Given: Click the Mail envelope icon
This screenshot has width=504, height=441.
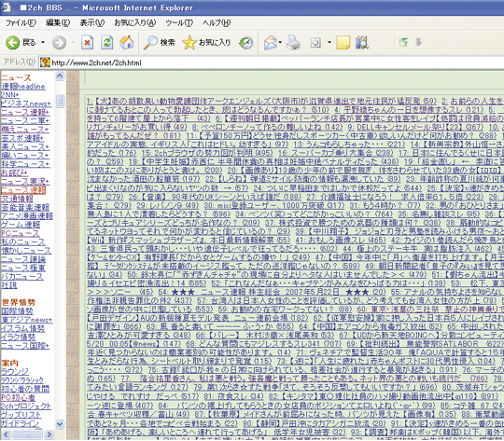Looking at the screenshot, I should pyautogui.click(x=271, y=42).
